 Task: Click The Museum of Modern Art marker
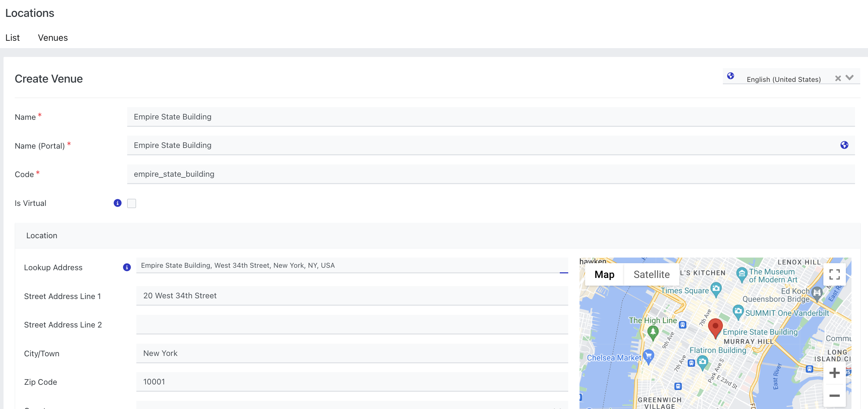point(741,274)
